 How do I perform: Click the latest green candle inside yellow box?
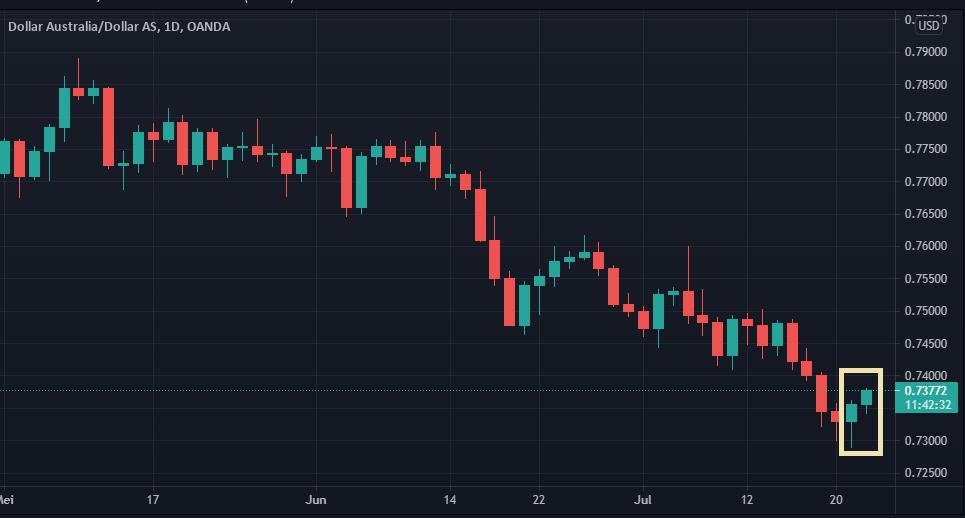[x=866, y=397]
